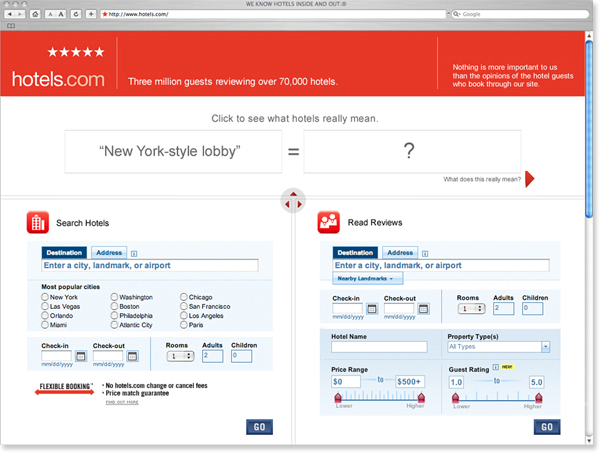Click the left arrow on panel divider control
The height and width of the screenshot is (453, 600).
287,205
